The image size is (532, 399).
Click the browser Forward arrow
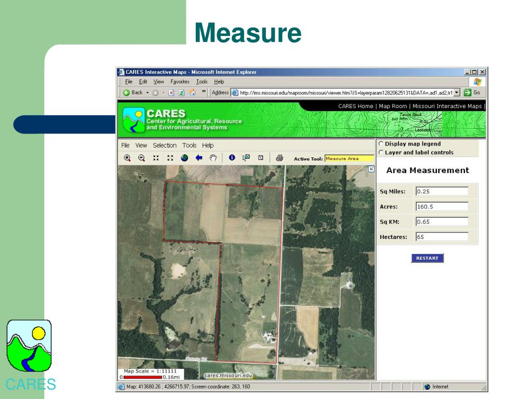tap(155, 92)
